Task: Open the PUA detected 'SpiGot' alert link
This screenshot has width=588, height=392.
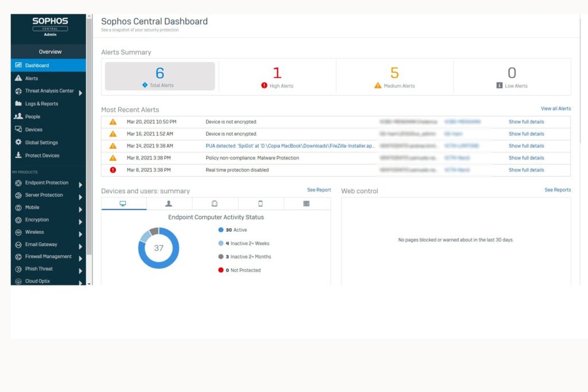Action: click(290, 145)
